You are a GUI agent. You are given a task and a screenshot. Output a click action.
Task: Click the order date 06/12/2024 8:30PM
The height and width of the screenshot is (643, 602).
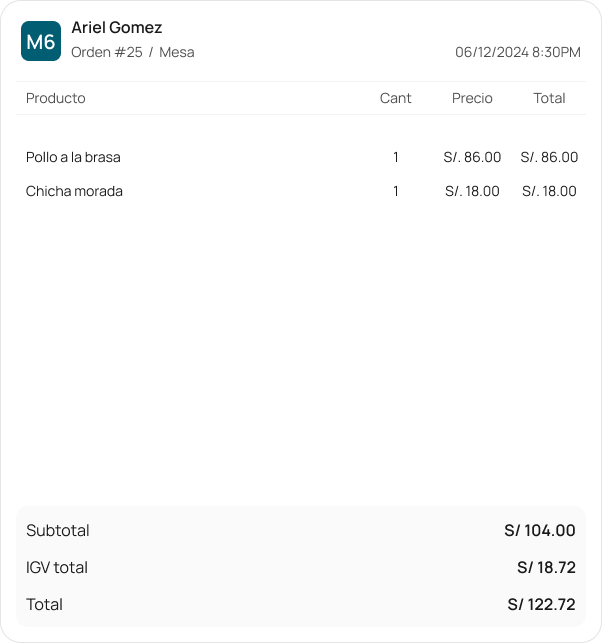pyautogui.click(x=517, y=52)
